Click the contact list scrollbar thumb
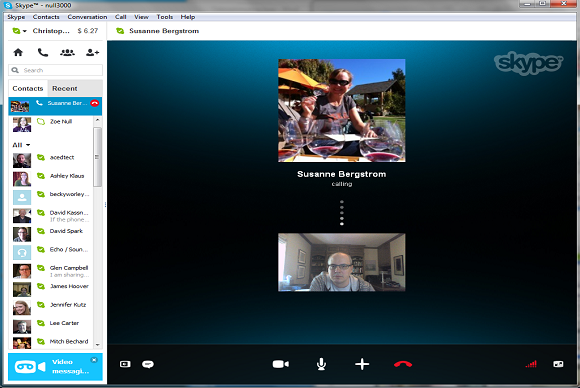This screenshot has width=580, height=388. click(x=97, y=157)
